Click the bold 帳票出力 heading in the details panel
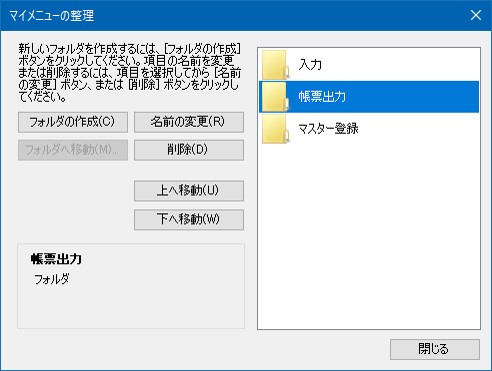Screen dimensions: 492x371 click(x=56, y=259)
